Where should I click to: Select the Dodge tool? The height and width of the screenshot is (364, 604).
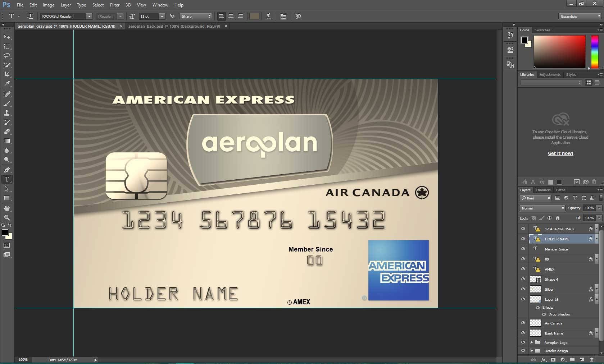tap(7, 160)
